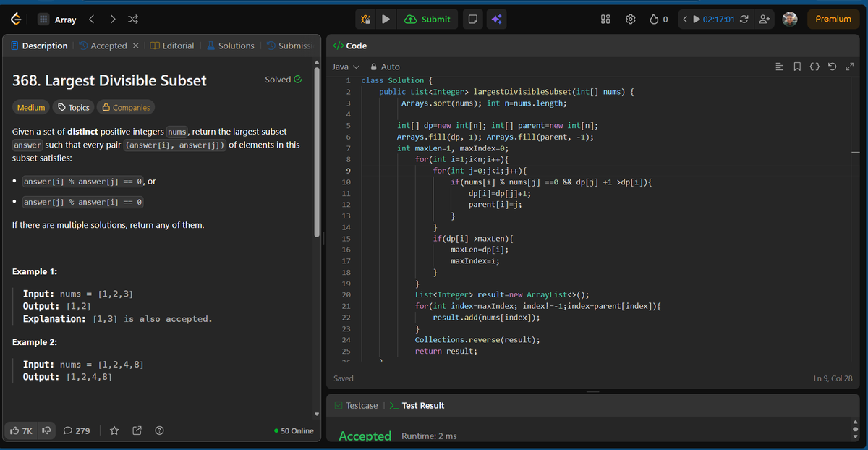Expand editor to fullscreen
868x450 pixels.
click(x=849, y=67)
